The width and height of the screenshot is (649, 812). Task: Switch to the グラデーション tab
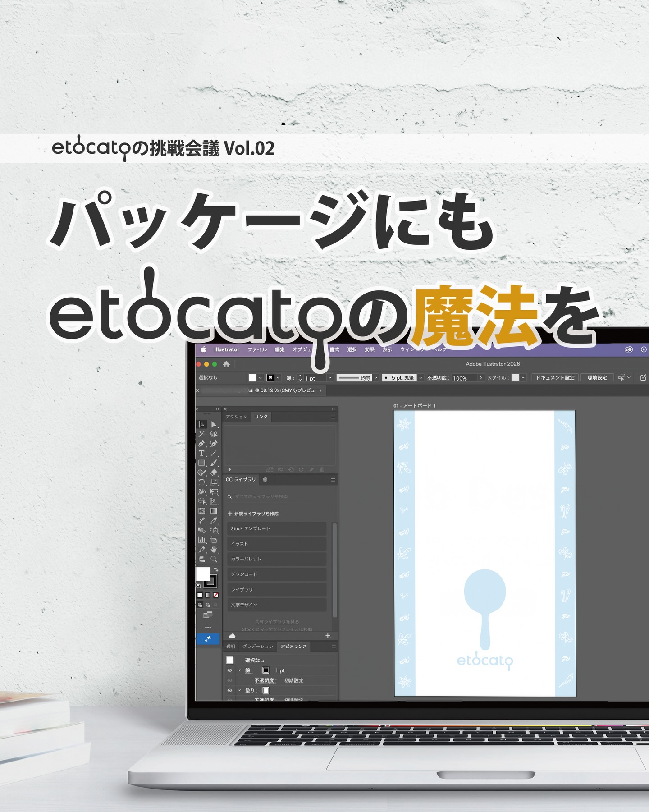(258, 647)
